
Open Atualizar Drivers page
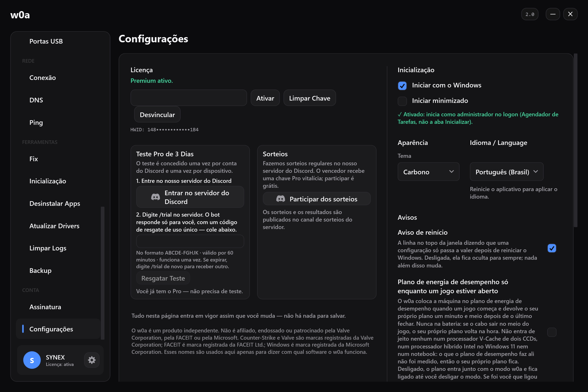tap(58, 226)
